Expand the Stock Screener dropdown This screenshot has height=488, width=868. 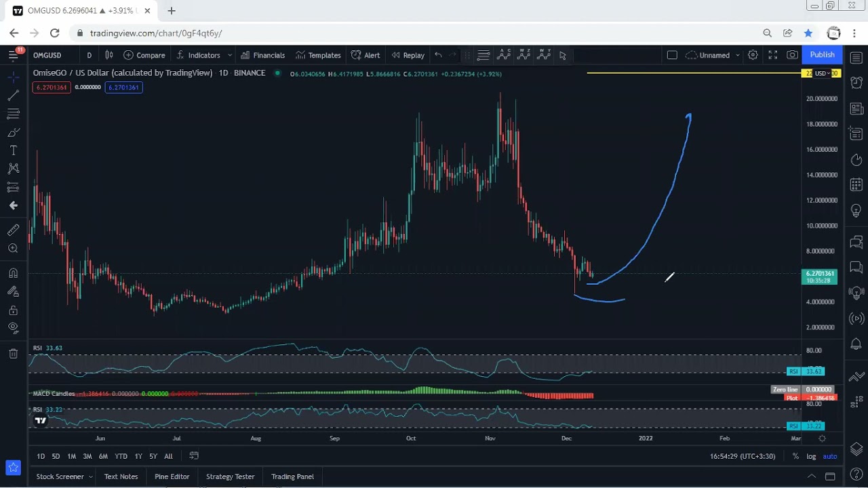90,476
